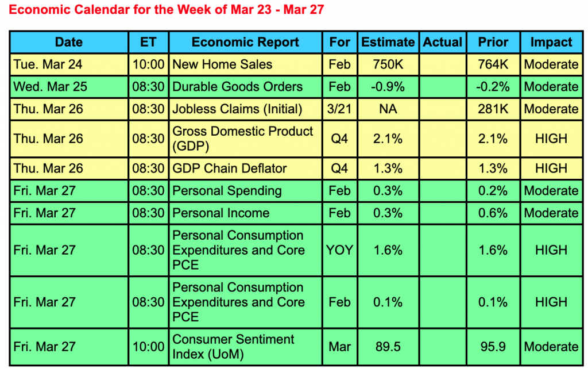Click the 750K estimate value
Viewport: 588px width, 372px height.
(x=388, y=64)
